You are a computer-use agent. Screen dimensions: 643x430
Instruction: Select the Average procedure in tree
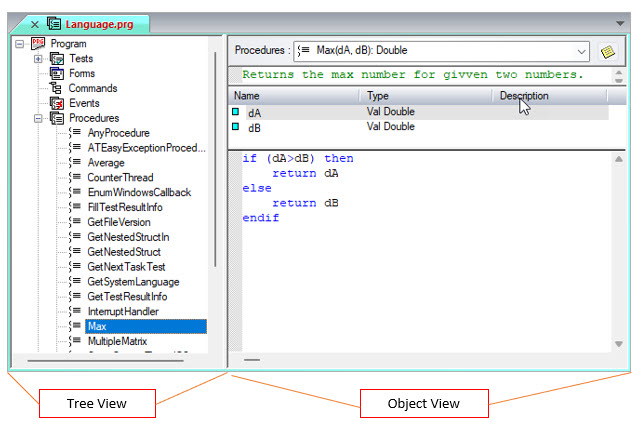106,163
